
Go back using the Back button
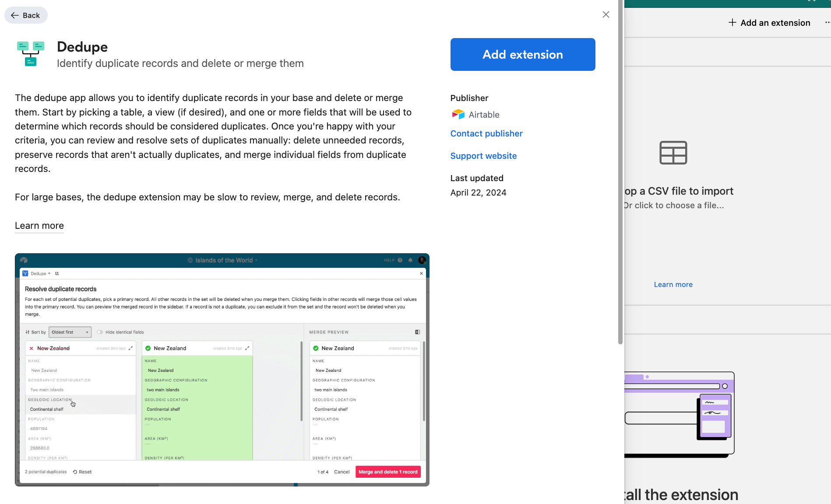(x=26, y=15)
